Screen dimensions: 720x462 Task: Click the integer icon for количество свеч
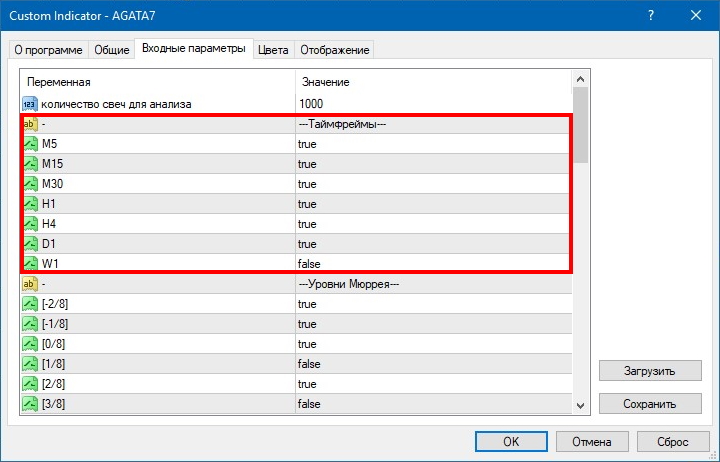[30, 104]
